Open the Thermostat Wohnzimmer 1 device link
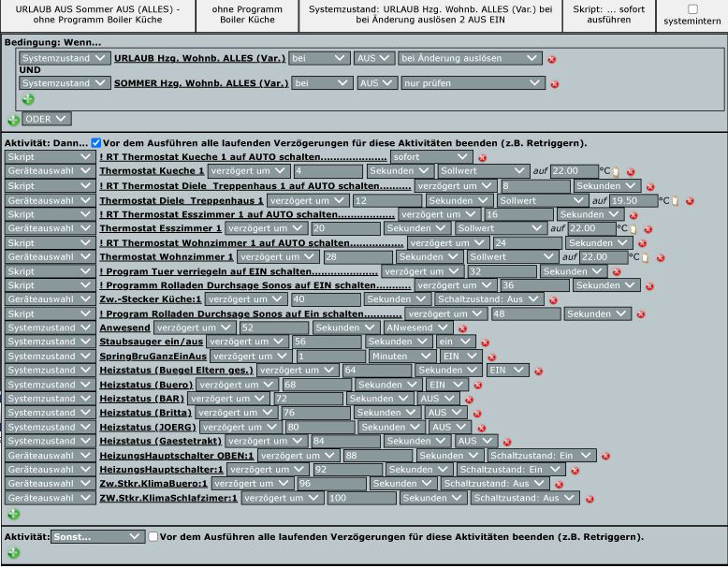 pyautogui.click(x=167, y=256)
